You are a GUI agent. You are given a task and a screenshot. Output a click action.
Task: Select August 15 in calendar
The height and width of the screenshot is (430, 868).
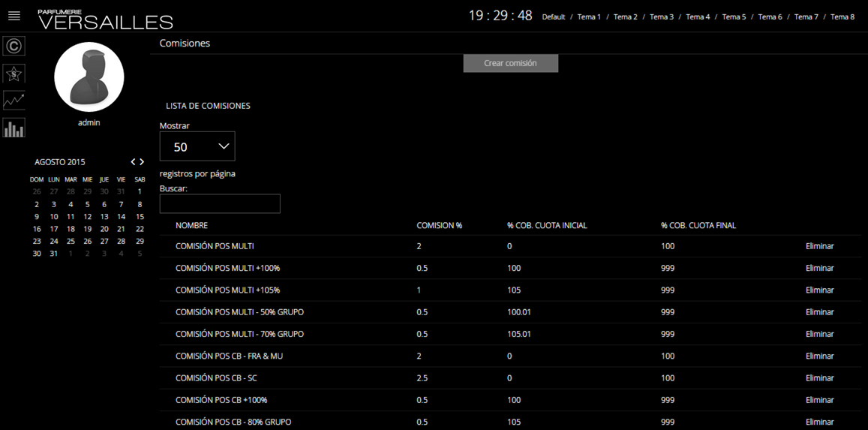click(x=140, y=216)
